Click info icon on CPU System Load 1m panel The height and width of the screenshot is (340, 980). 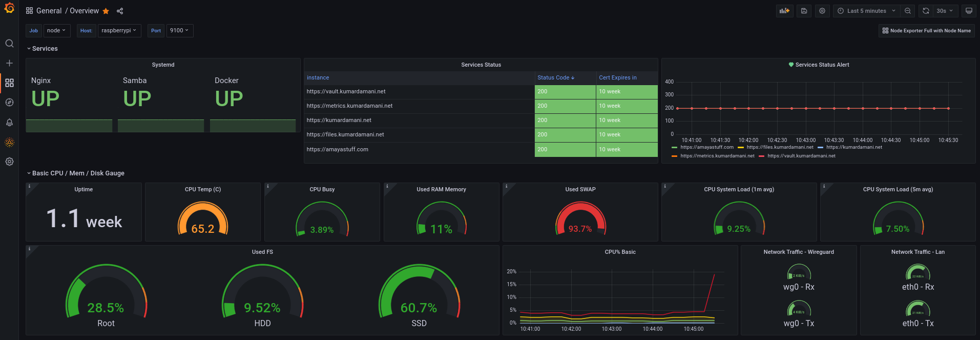click(665, 187)
